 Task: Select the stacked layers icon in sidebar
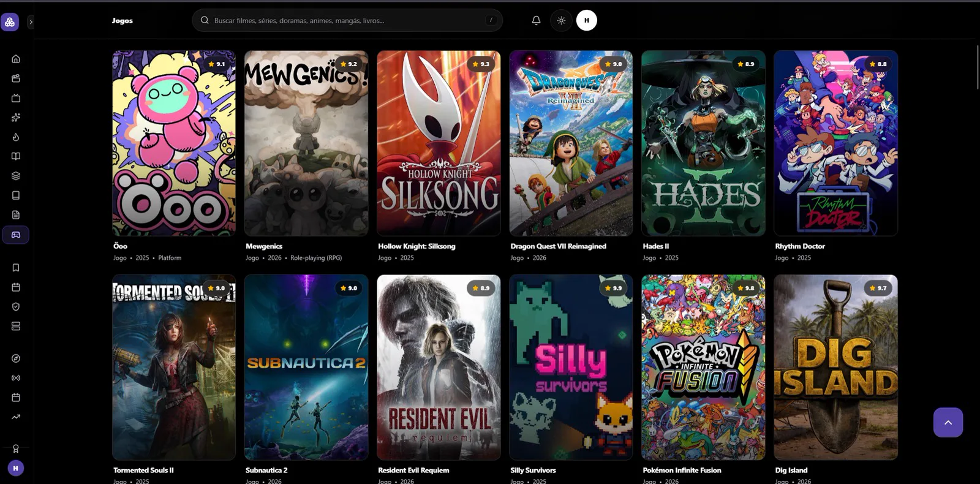(x=16, y=176)
